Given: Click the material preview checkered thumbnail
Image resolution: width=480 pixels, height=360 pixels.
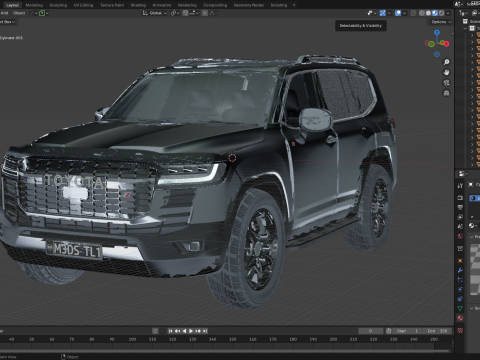Looking at the screenshot, I should 475,269.
